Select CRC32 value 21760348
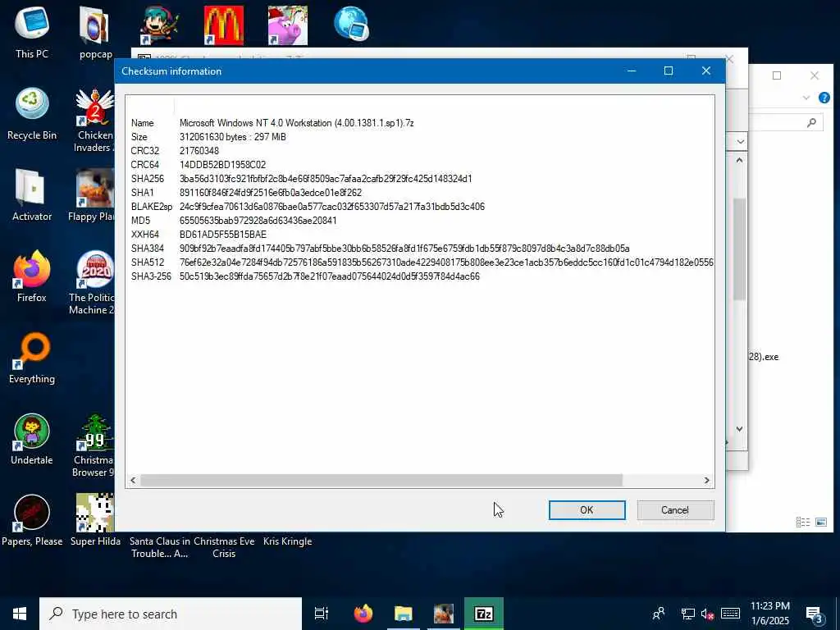The width and height of the screenshot is (840, 630). 199,151
